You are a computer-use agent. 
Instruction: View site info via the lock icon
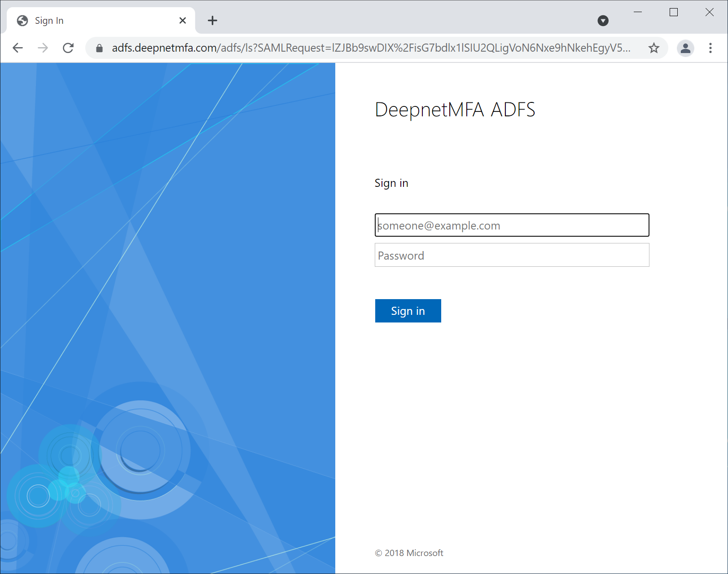coord(100,48)
